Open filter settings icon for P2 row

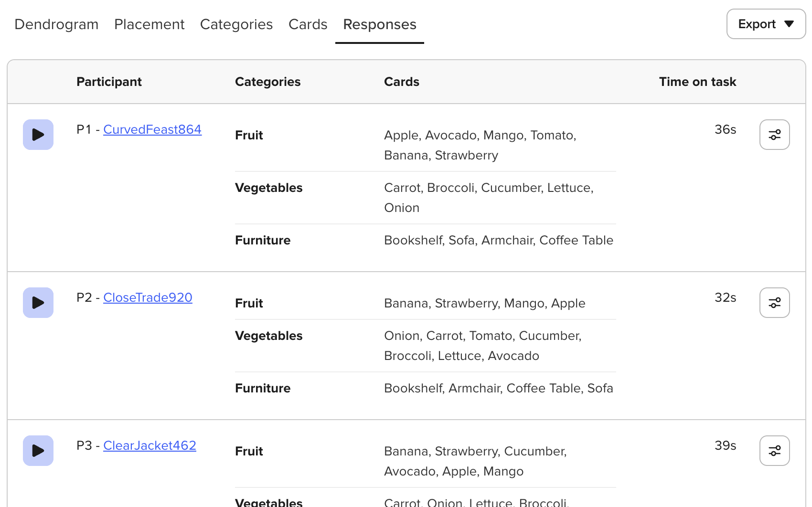[x=775, y=303]
